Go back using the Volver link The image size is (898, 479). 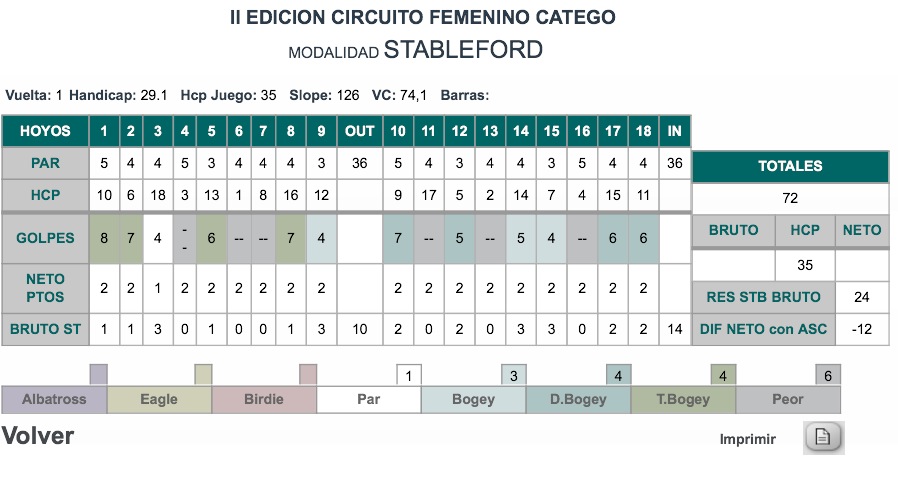pyautogui.click(x=38, y=436)
